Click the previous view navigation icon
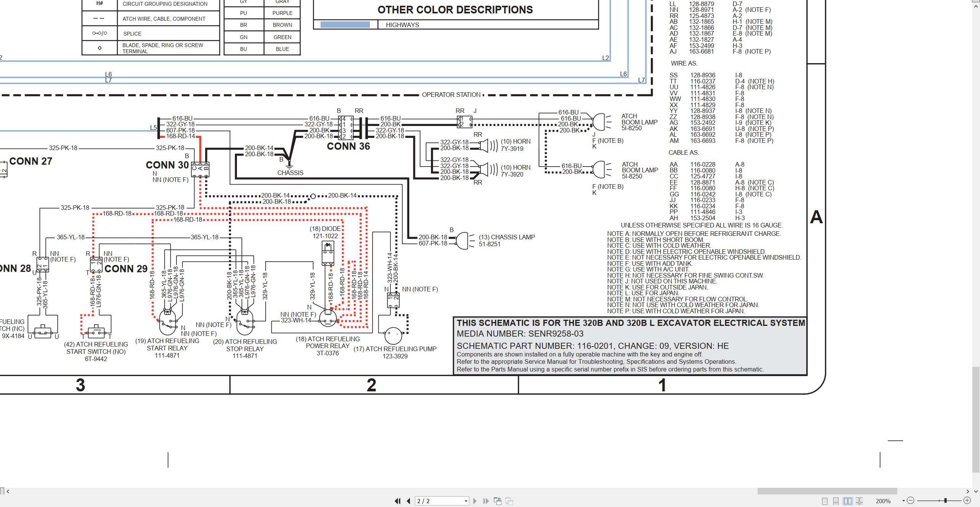 tap(498, 501)
